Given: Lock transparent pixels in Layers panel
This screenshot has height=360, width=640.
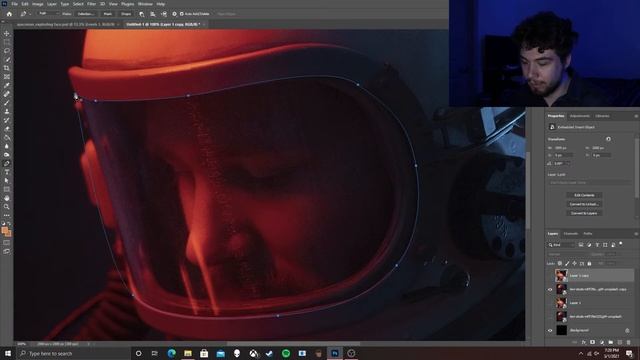Looking at the screenshot, I should 560,264.
